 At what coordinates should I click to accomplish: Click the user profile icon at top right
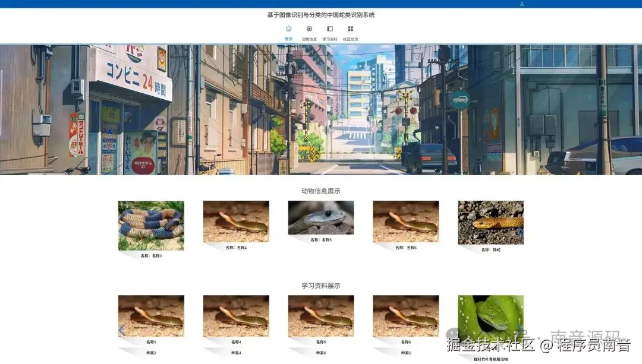[521, 4]
